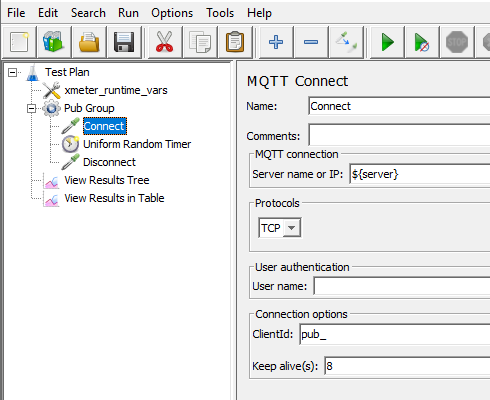This screenshot has height=400, width=490.
Task: Select the highlighted Connect tree item
Action: pos(105,126)
